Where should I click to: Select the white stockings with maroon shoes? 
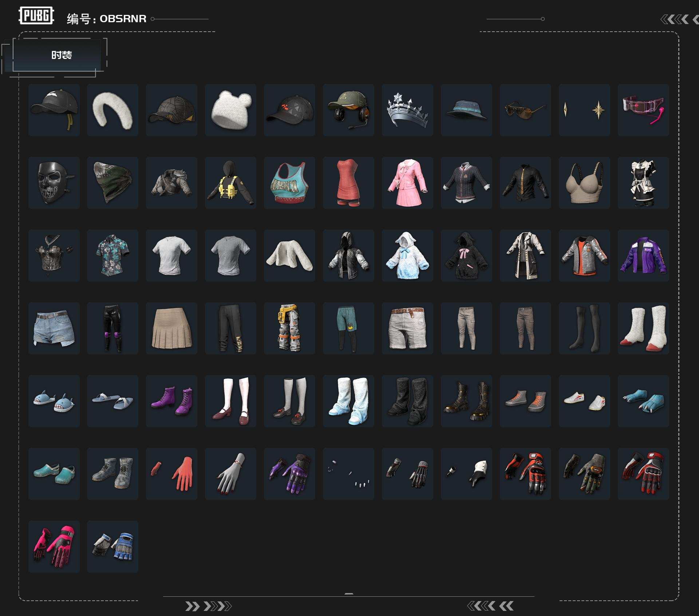(x=230, y=401)
